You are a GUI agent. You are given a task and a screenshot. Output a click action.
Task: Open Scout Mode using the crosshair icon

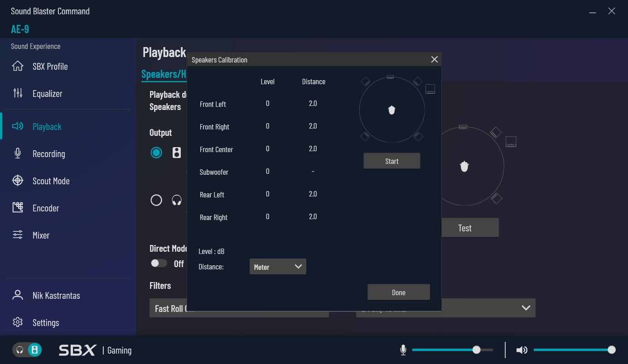point(18,181)
